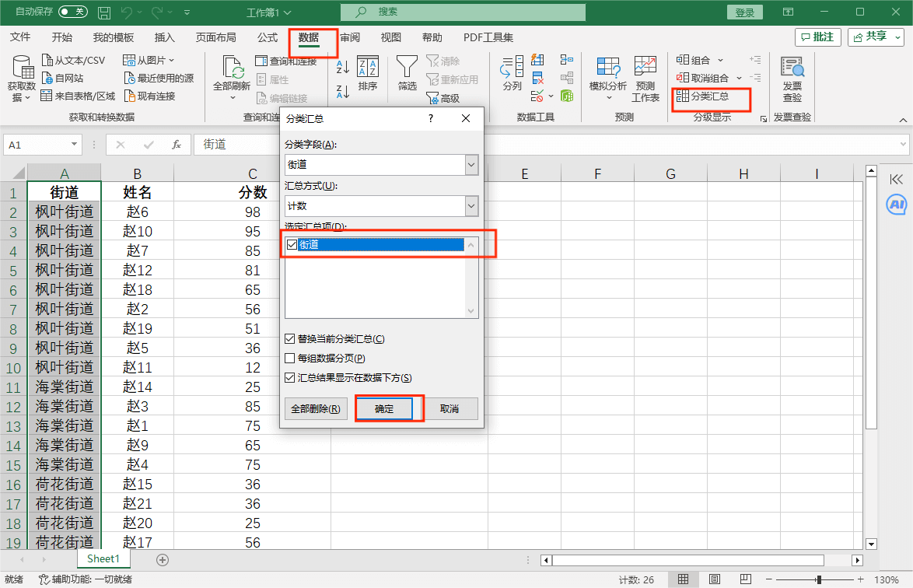Expand the 分类字段 dropdown list
The image size is (913, 588).
click(470, 165)
